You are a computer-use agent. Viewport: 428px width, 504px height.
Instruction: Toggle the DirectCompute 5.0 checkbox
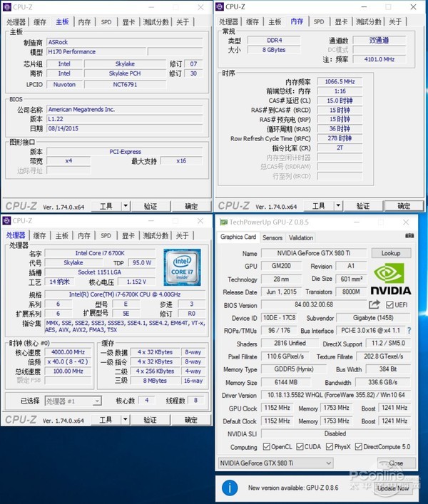click(359, 447)
